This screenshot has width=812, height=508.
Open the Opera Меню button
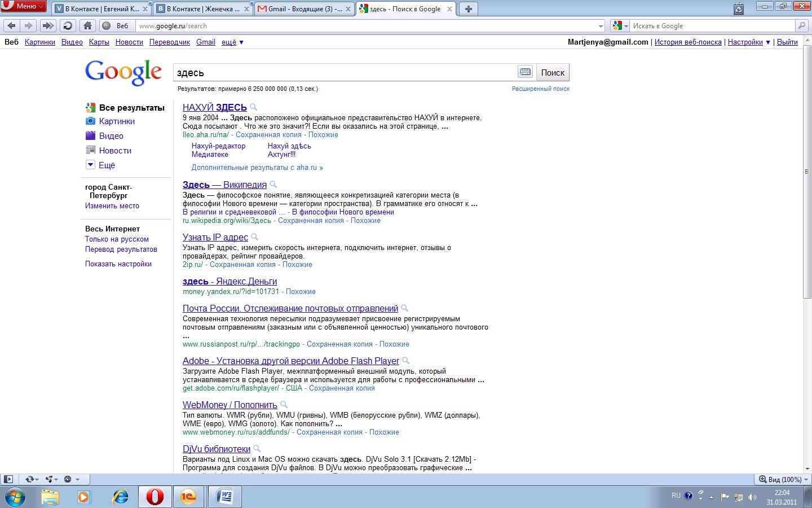[x=24, y=6]
